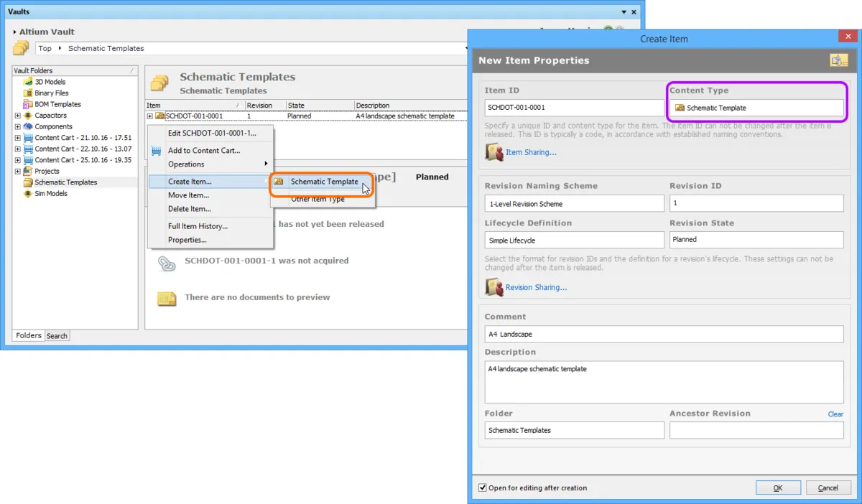Click the Item ID input field

click(x=574, y=108)
